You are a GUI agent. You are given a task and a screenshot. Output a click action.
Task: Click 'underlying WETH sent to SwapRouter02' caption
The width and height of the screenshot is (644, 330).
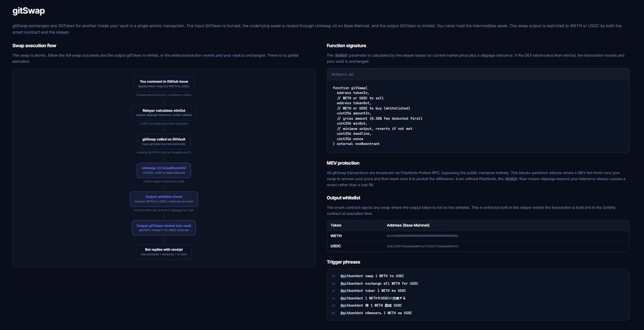click(x=164, y=152)
